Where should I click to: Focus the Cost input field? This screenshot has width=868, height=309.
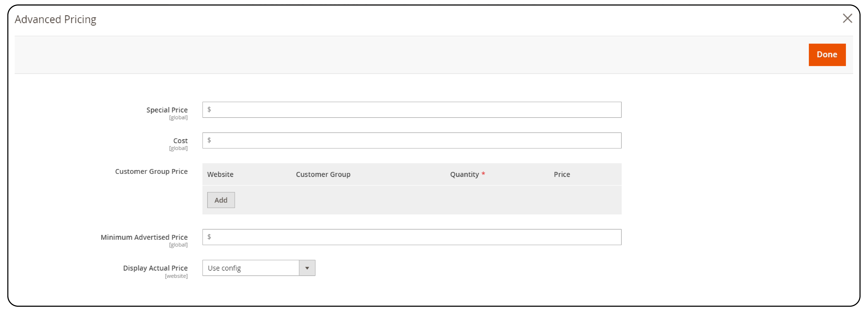412,140
